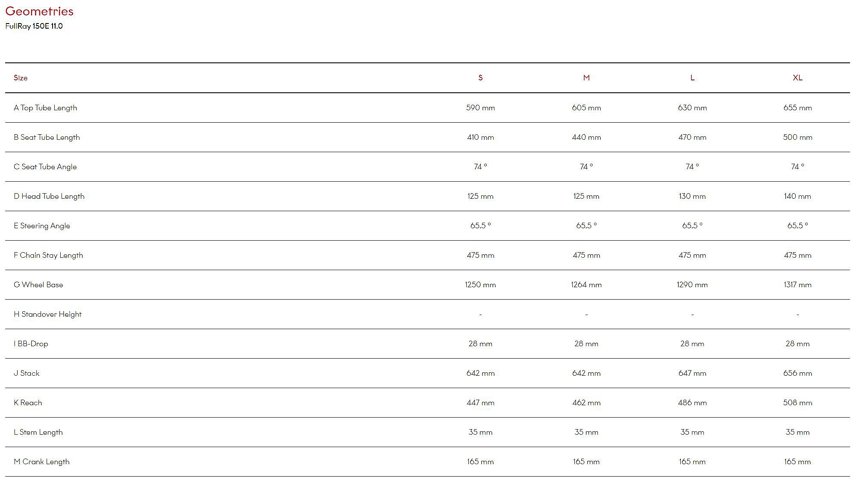The height and width of the screenshot is (486, 868).
Task: Select the S size column header
Action: coord(480,78)
